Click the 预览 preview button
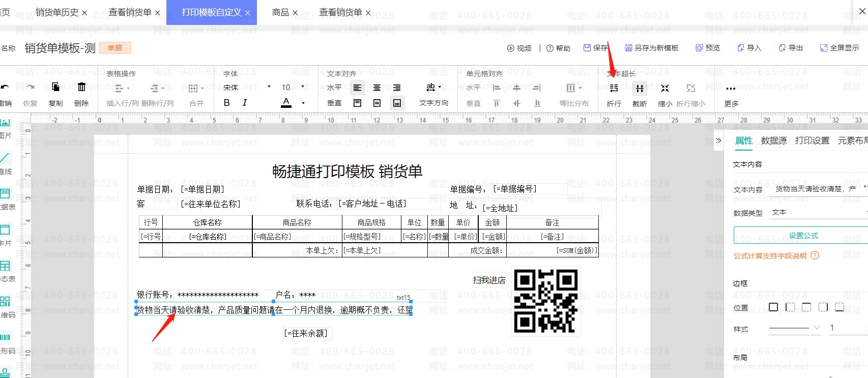This screenshot has height=378, width=868. 708,48
